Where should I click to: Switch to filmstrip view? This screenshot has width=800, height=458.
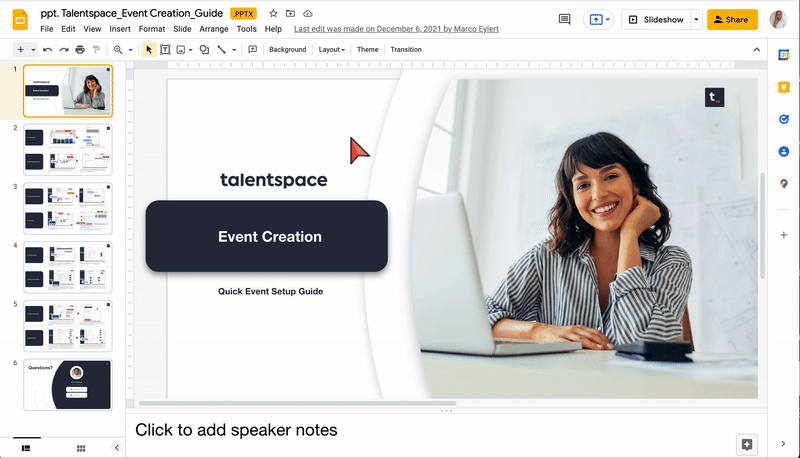26,448
